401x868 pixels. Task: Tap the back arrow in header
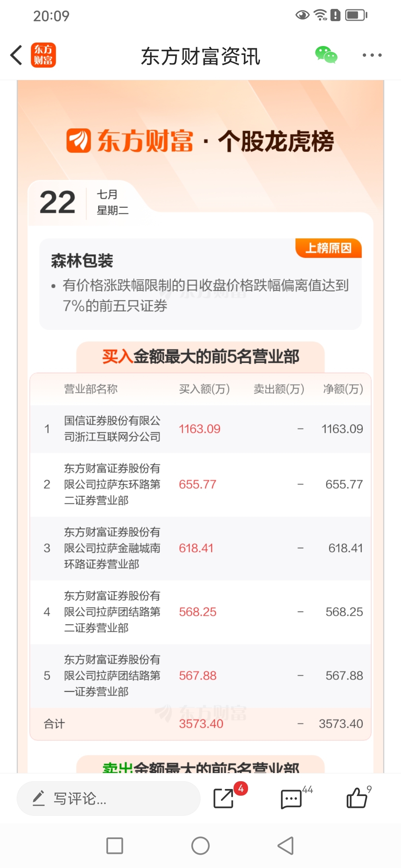click(x=16, y=55)
